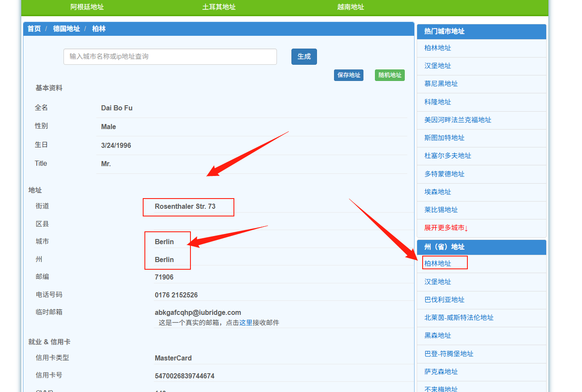Open 柏林地址 in the popular cities list
The image size is (582, 392).
tap(438, 48)
